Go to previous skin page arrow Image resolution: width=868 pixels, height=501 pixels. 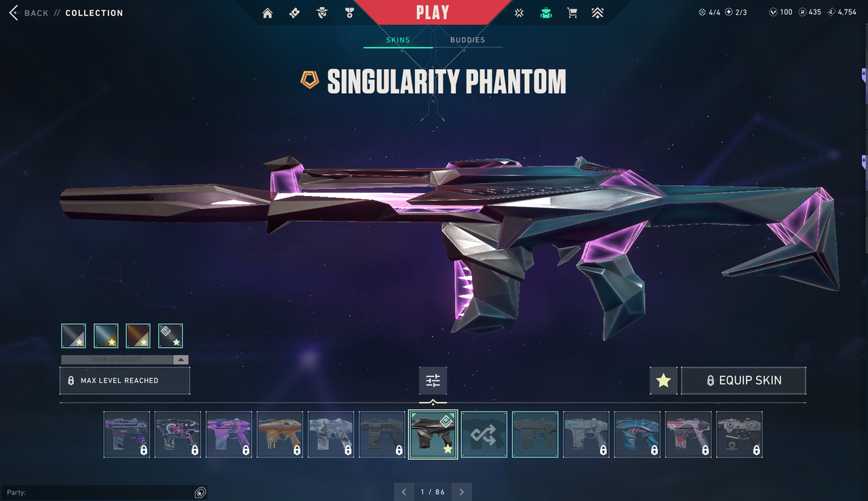[x=404, y=492]
